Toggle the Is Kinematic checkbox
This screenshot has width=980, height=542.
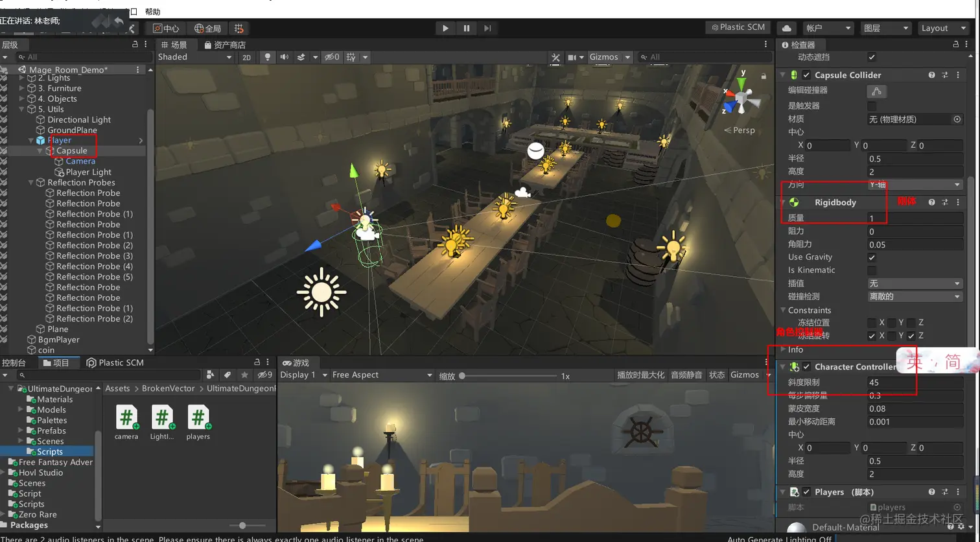[872, 270]
